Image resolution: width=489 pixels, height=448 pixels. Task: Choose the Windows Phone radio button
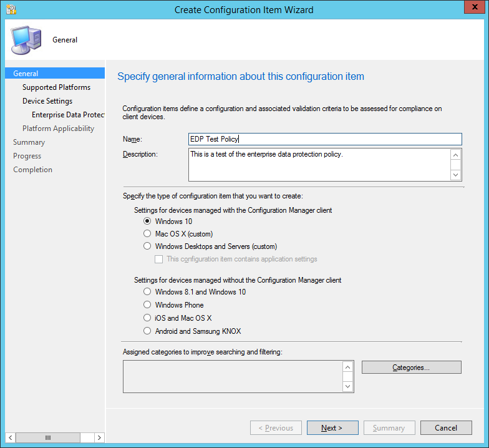tap(147, 305)
